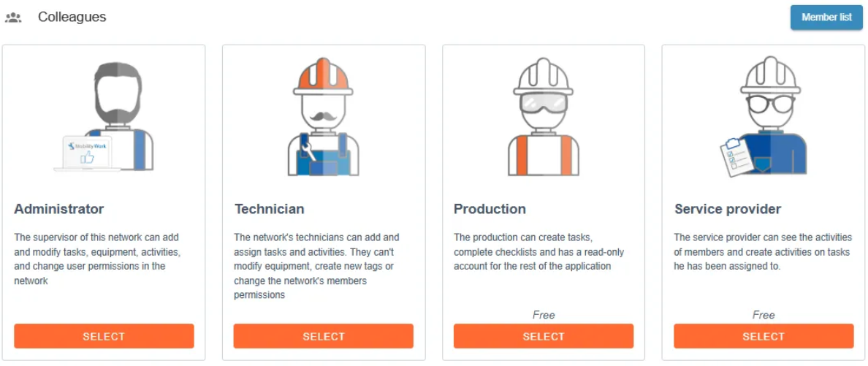Screen dimensions: 868x366
Task: Select the Service provider role
Action: [764, 336]
